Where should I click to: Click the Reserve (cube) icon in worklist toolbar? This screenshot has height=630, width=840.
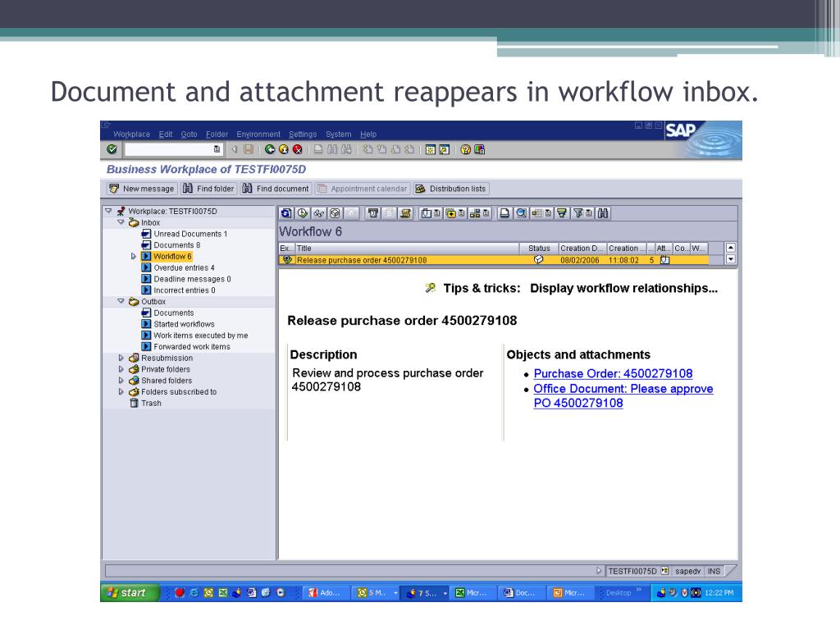click(x=335, y=213)
